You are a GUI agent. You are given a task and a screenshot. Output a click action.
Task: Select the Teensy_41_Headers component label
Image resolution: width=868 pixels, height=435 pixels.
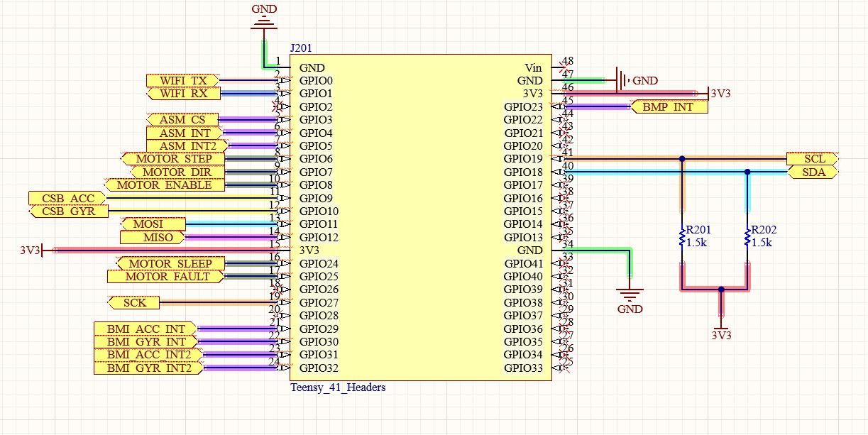pos(338,387)
